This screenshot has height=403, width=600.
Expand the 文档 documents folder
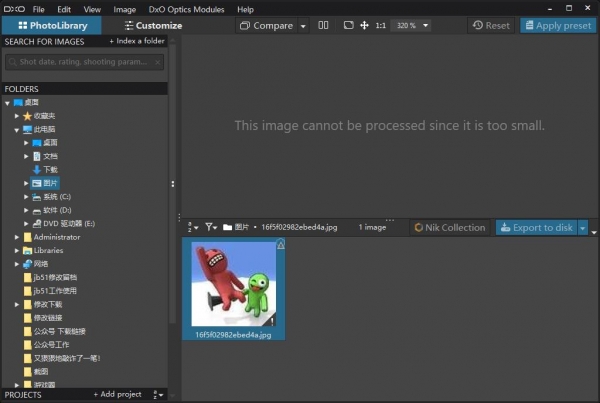point(26,156)
